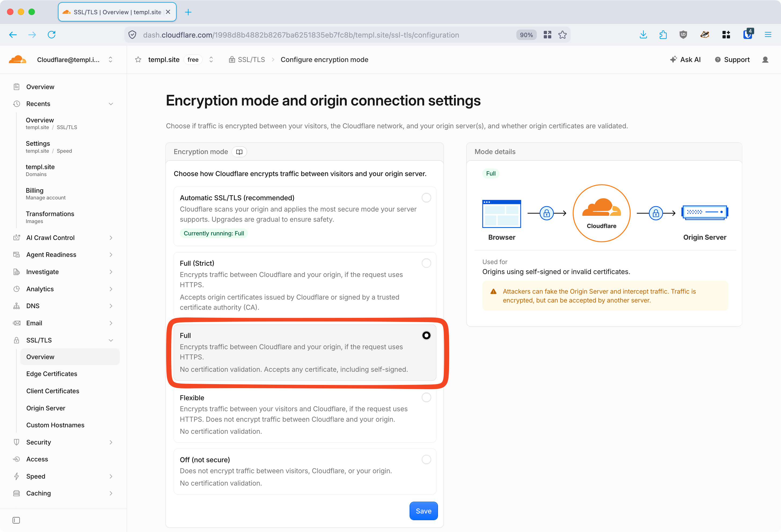Click the Security shield sidebar icon

pos(16,442)
